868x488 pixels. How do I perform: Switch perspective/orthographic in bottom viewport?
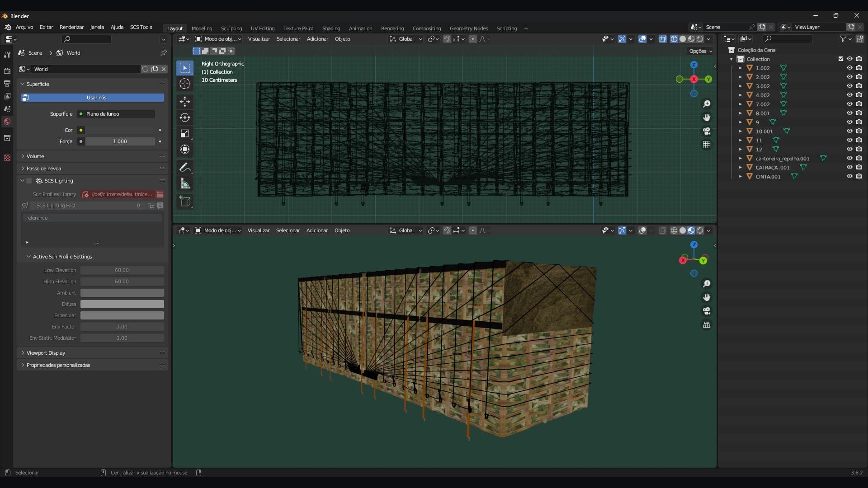tap(707, 324)
